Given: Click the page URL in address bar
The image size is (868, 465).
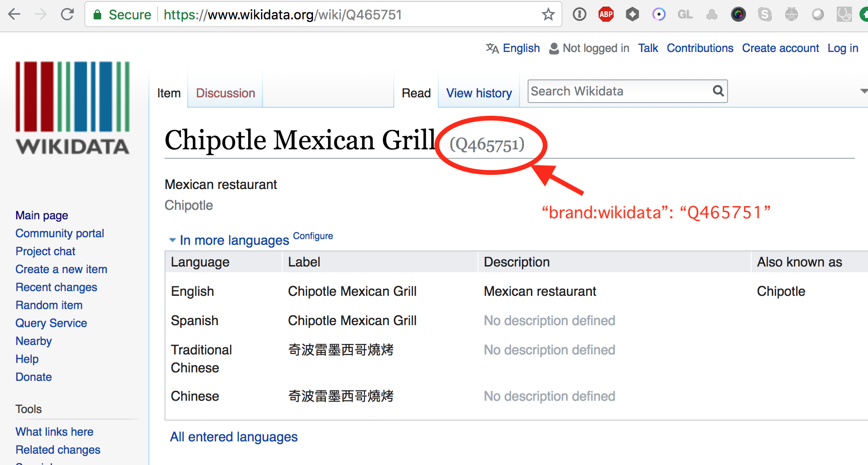Looking at the screenshot, I should point(283,15).
